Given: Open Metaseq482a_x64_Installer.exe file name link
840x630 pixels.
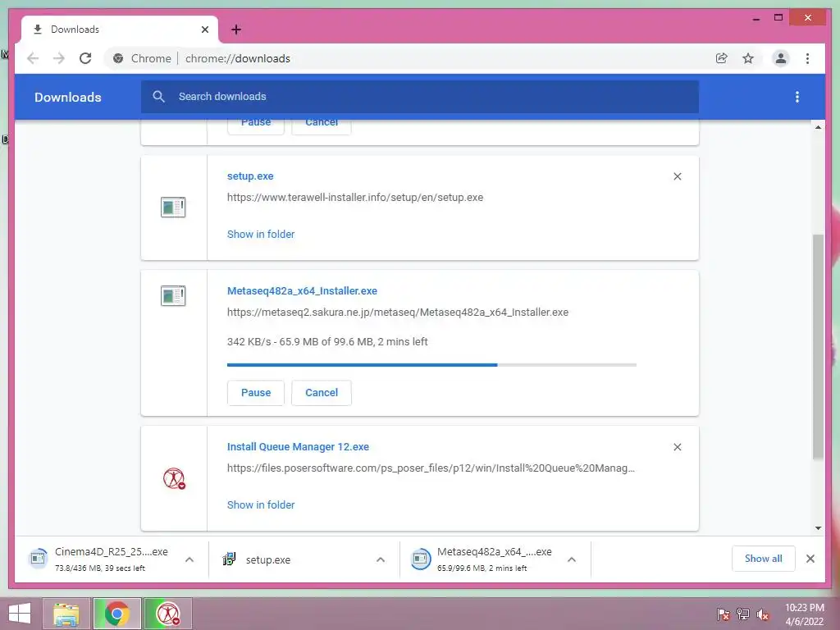Looking at the screenshot, I should 302,291.
